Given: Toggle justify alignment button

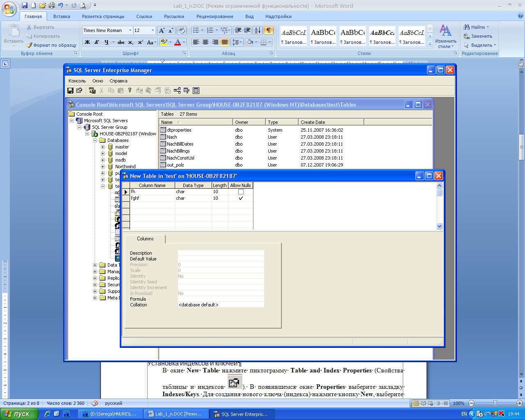Looking at the screenshot, I should tap(225, 42).
